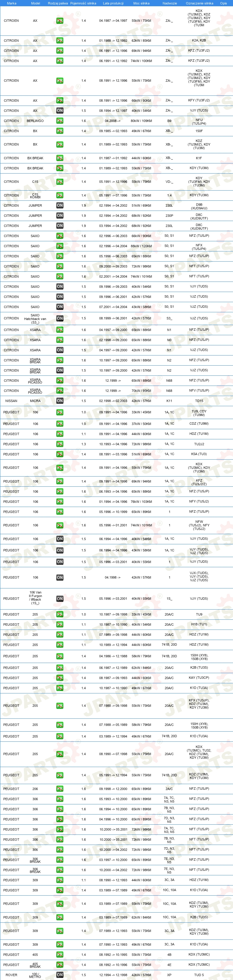This screenshot has height=980, width=233.
Task: Select the Oznaczenie silnika column header
Action: 200,3
